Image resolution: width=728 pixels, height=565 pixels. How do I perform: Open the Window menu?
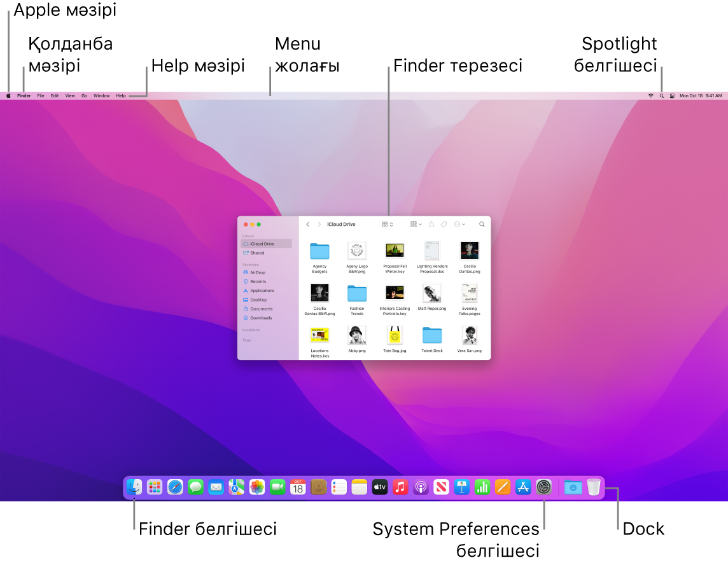click(x=102, y=95)
